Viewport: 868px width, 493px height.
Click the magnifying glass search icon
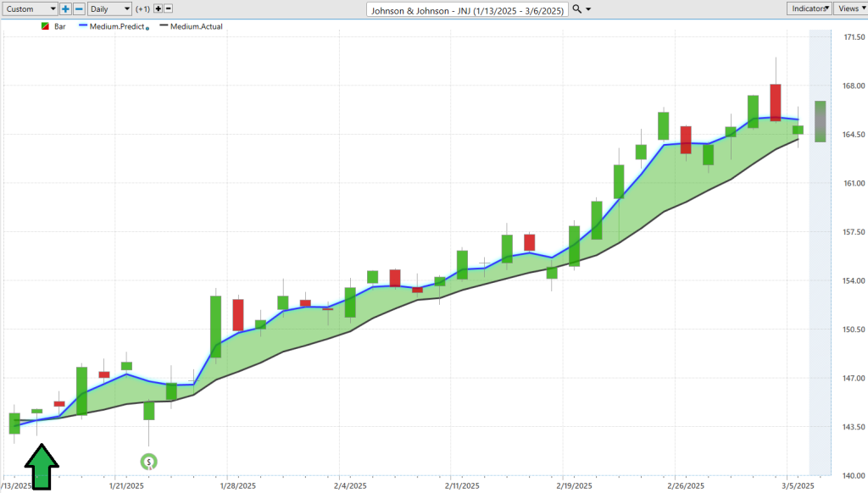click(576, 8)
